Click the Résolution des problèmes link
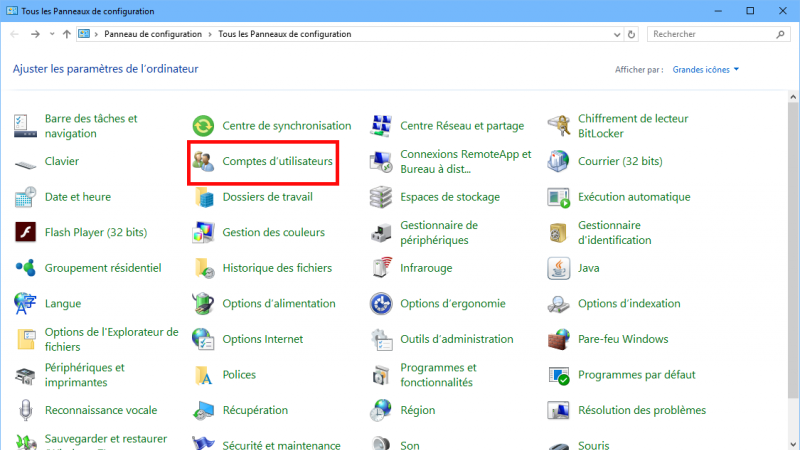Screen dimensions: 800x450 point(641,410)
